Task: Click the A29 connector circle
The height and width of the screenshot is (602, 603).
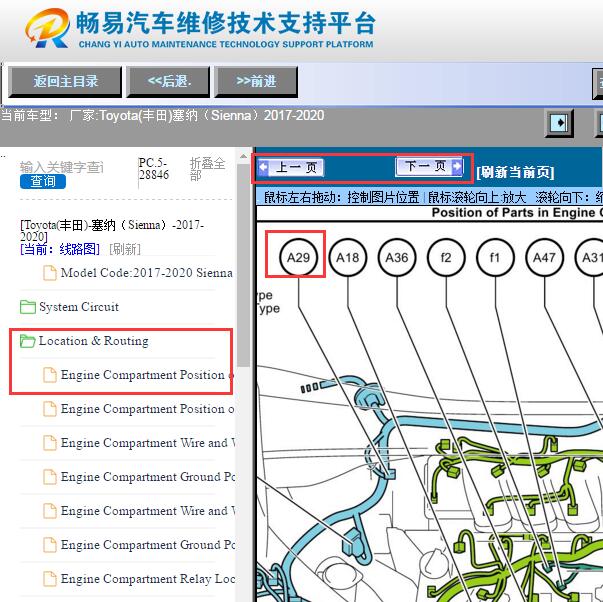Action: (x=299, y=257)
